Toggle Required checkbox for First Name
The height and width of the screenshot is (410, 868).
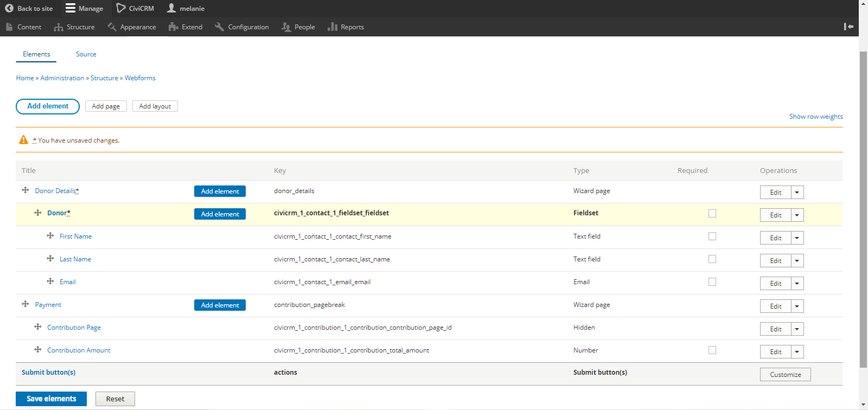[x=712, y=236]
